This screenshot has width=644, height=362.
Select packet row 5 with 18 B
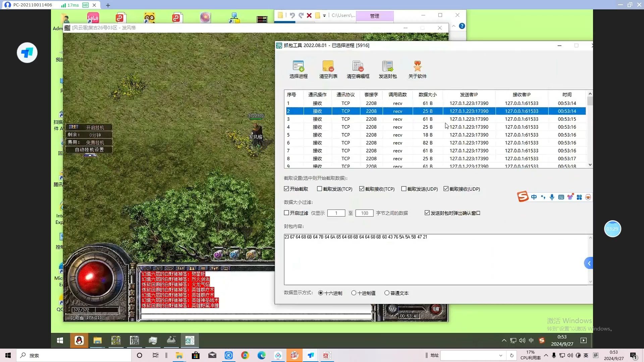pos(436,135)
